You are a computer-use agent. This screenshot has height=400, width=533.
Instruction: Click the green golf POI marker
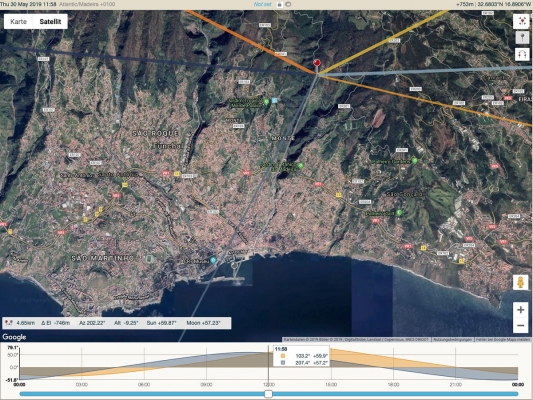click(x=399, y=213)
